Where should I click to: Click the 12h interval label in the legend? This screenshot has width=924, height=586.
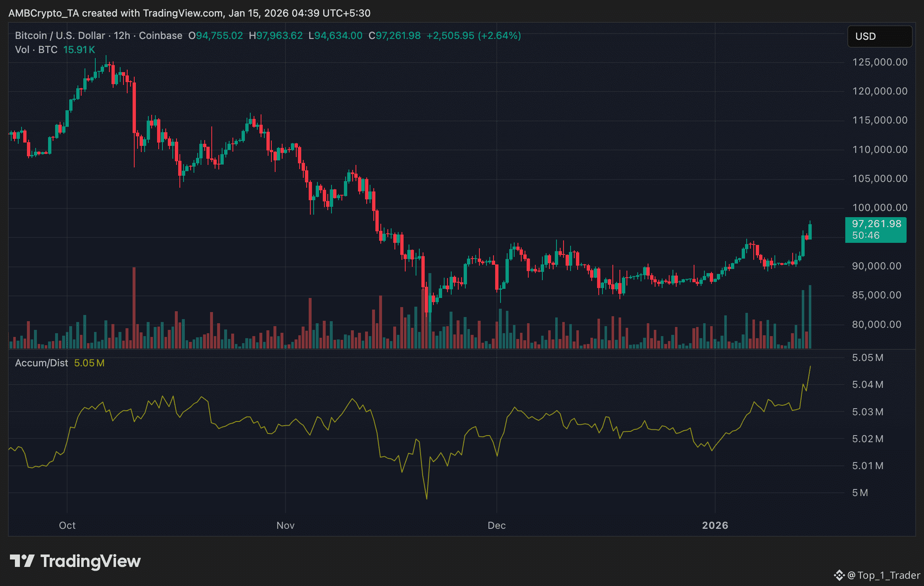(122, 36)
